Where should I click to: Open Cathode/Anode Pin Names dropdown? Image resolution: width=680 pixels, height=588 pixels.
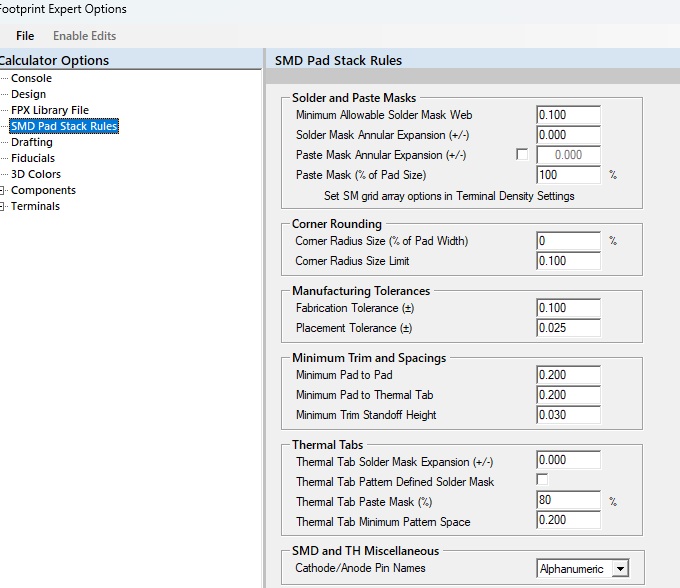click(x=620, y=569)
